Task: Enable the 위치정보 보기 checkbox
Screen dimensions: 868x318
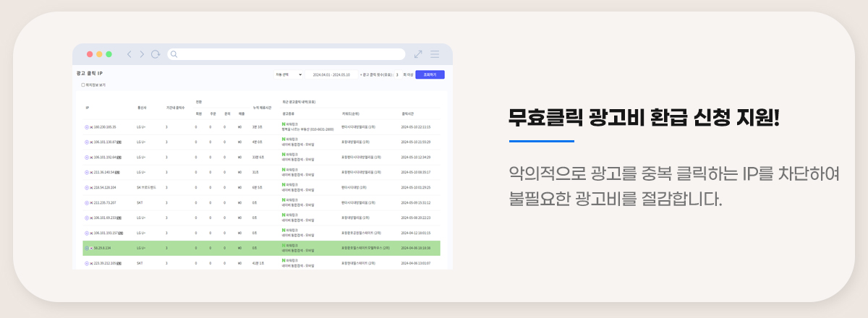Action: [83, 85]
